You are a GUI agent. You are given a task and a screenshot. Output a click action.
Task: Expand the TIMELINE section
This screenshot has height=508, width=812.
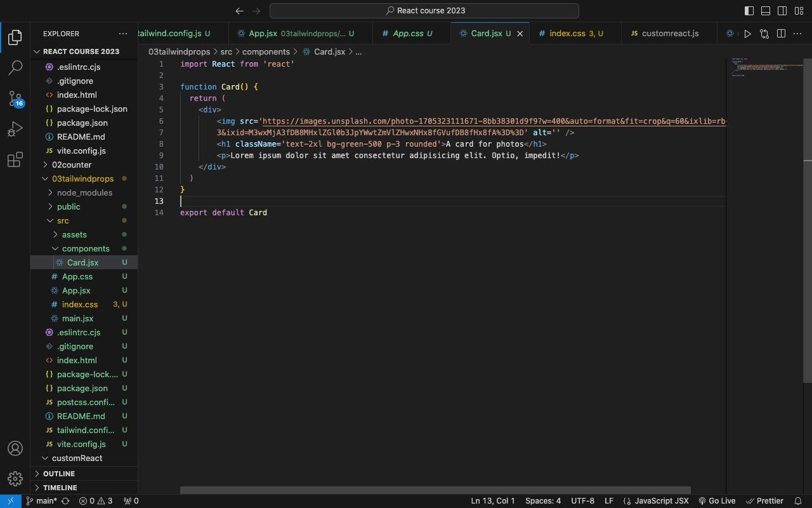point(84,488)
